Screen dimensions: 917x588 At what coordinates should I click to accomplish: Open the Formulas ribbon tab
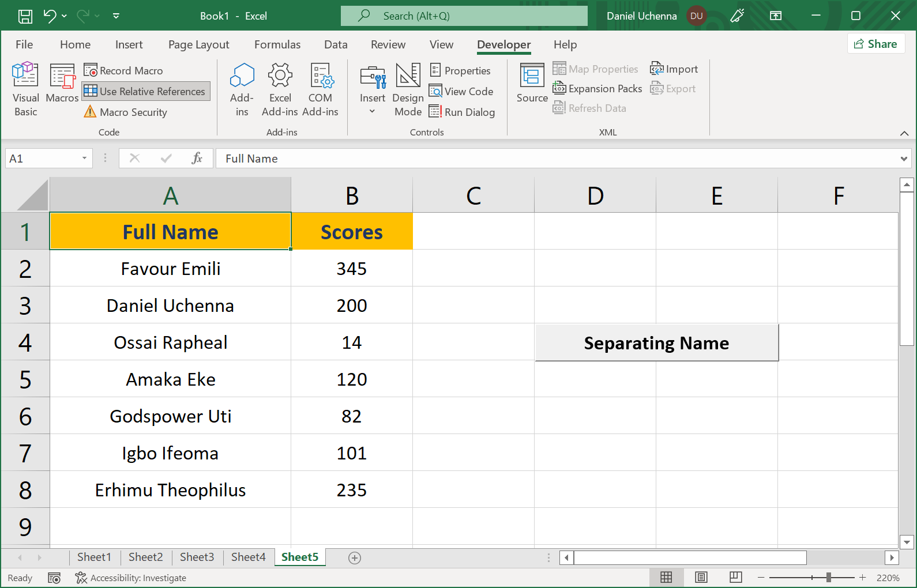tap(277, 44)
